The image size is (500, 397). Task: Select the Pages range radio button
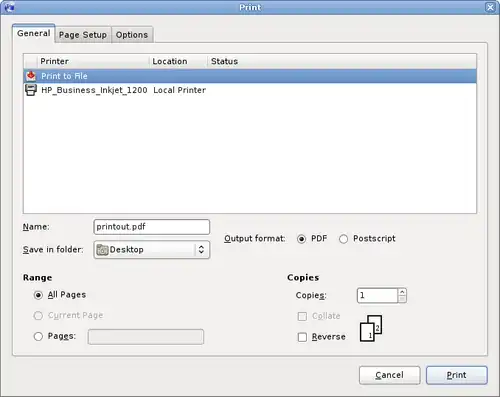(38, 336)
